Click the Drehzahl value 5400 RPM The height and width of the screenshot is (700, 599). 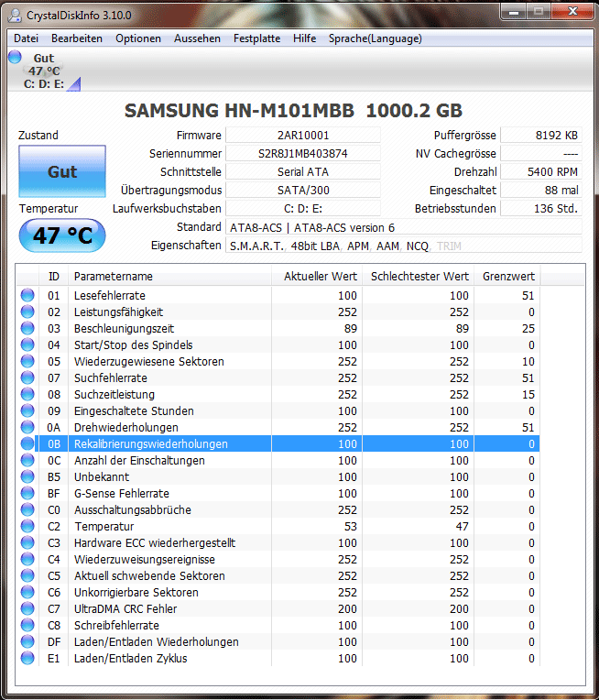coord(541,172)
